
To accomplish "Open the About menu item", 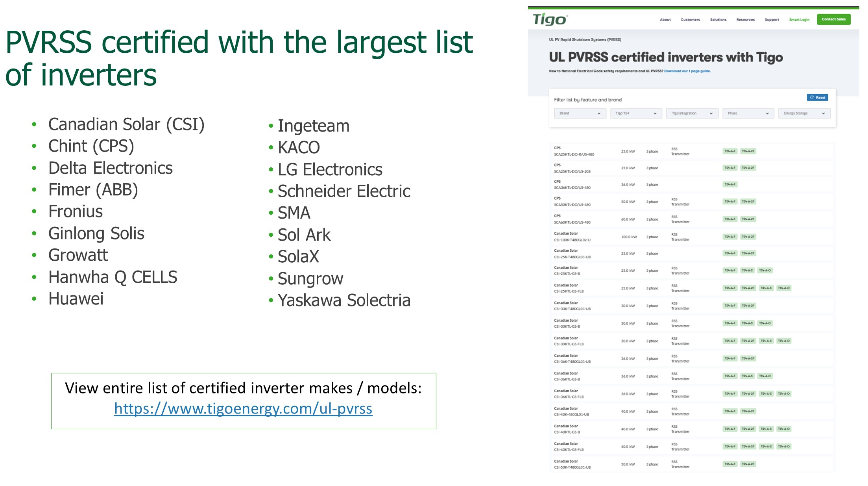I will 665,20.
